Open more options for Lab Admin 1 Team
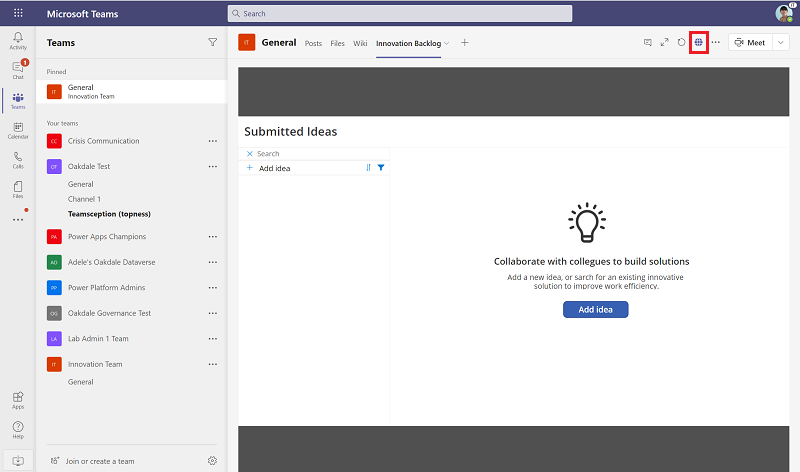The height and width of the screenshot is (472, 800). 213,339
